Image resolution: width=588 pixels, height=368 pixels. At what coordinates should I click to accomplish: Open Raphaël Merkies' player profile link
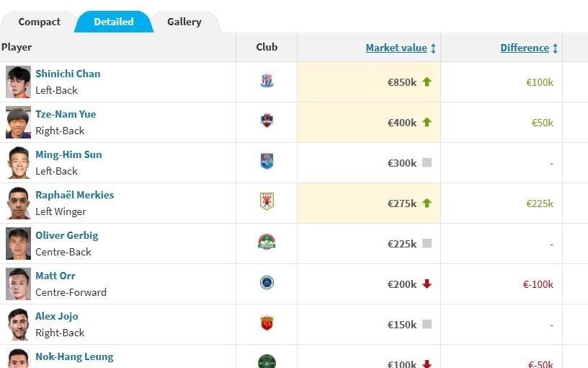pos(74,195)
